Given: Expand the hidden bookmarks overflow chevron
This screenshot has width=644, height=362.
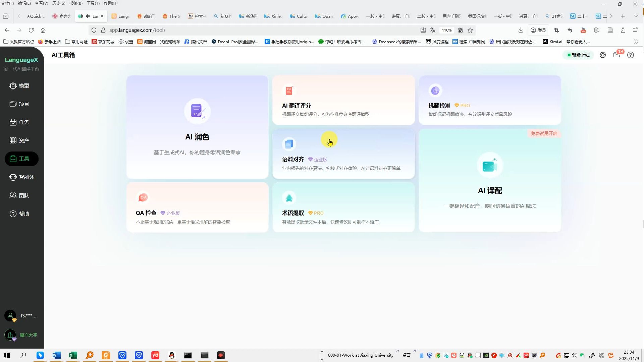Looking at the screenshot, I should tap(636, 42).
